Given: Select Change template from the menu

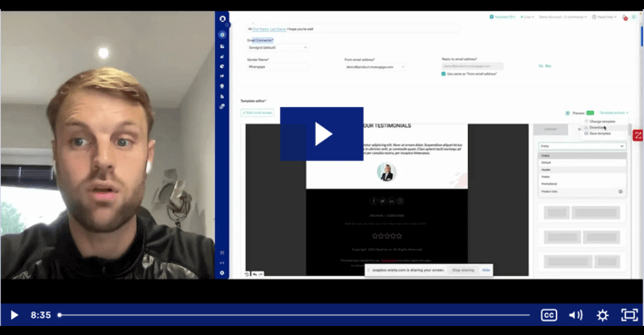Looking at the screenshot, I should click(602, 122).
